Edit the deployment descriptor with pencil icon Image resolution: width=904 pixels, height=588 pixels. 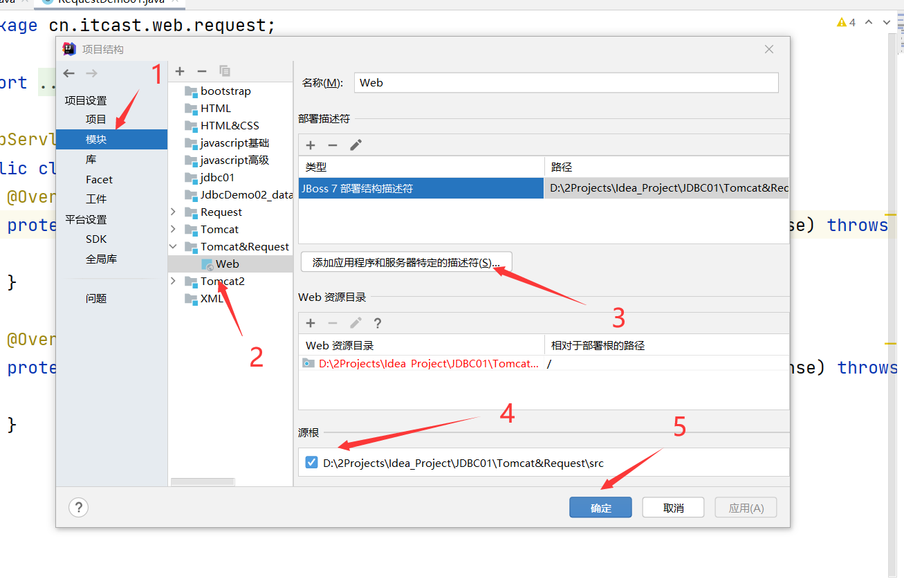(356, 145)
